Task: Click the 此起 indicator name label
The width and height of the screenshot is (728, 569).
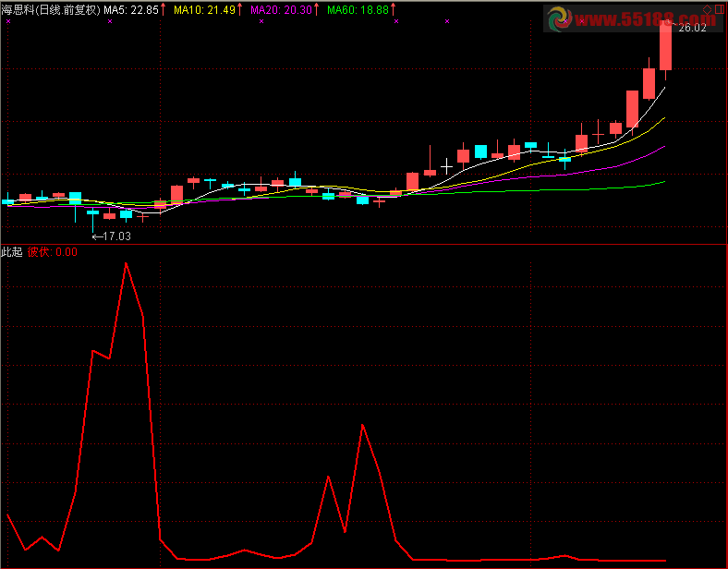Action: coord(12,251)
